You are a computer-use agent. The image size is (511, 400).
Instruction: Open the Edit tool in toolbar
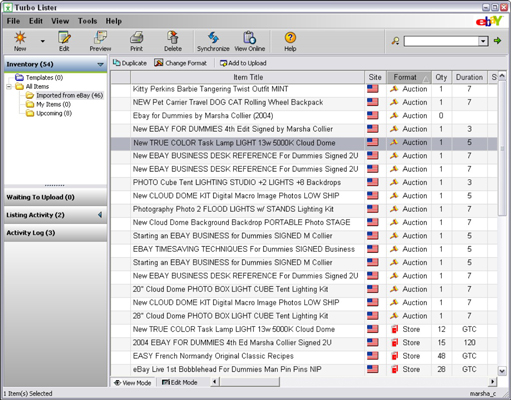pyautogui.click(x=64, y=41)
